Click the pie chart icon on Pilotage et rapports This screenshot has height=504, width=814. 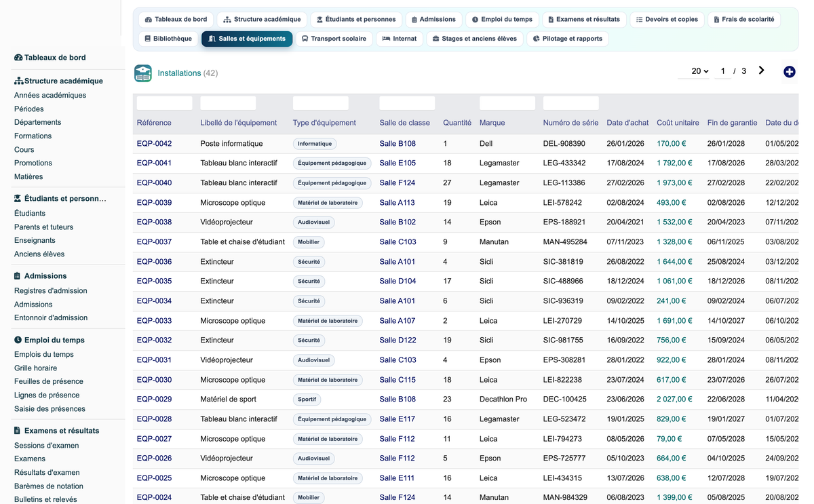[x=537, y=39]
